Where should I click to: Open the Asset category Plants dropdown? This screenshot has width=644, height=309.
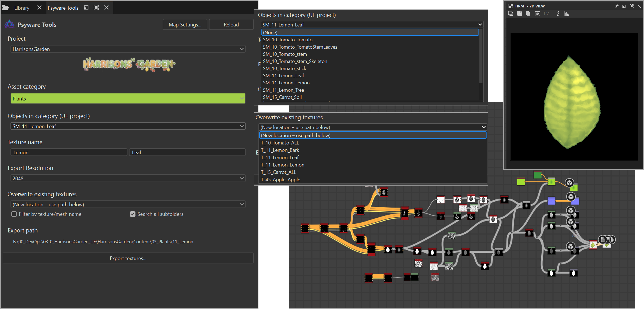[128, 98]
